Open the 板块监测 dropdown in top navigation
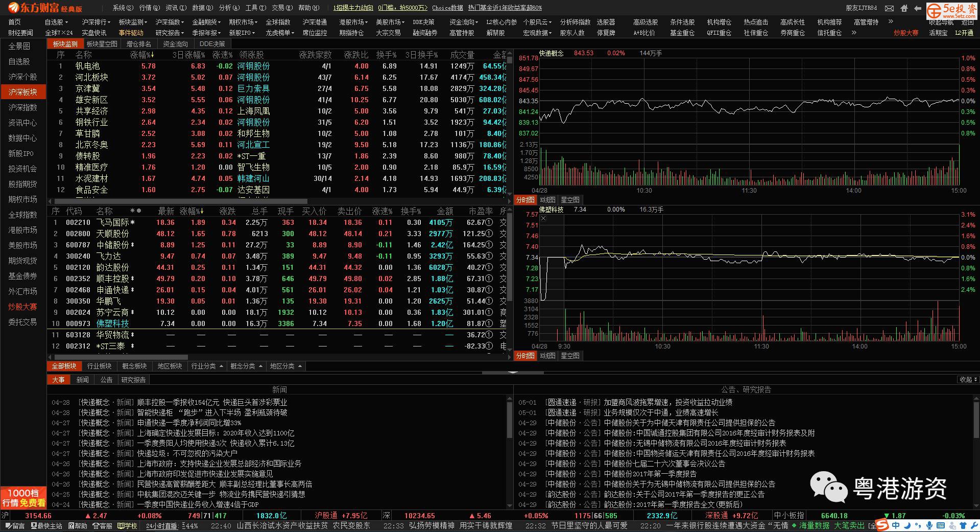 click(133, 22)
